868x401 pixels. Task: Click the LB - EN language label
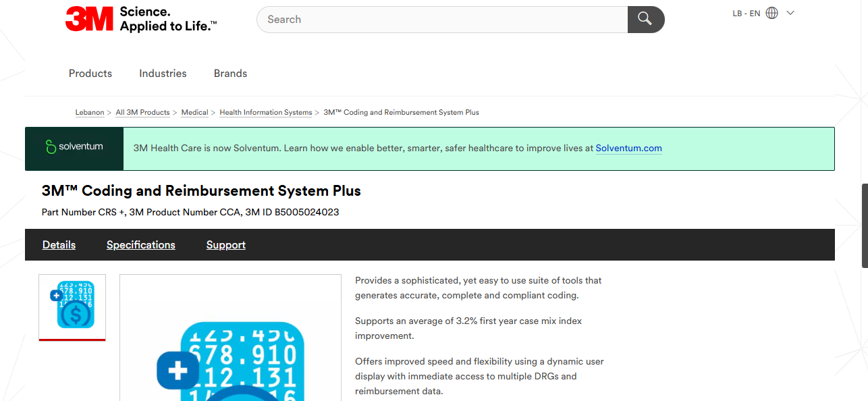point(746,14)
